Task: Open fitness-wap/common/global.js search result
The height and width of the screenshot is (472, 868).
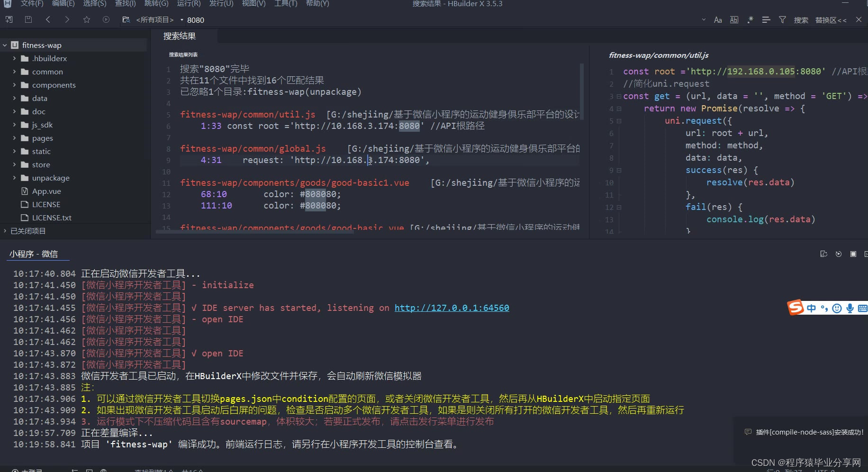Action: point(253,148)
